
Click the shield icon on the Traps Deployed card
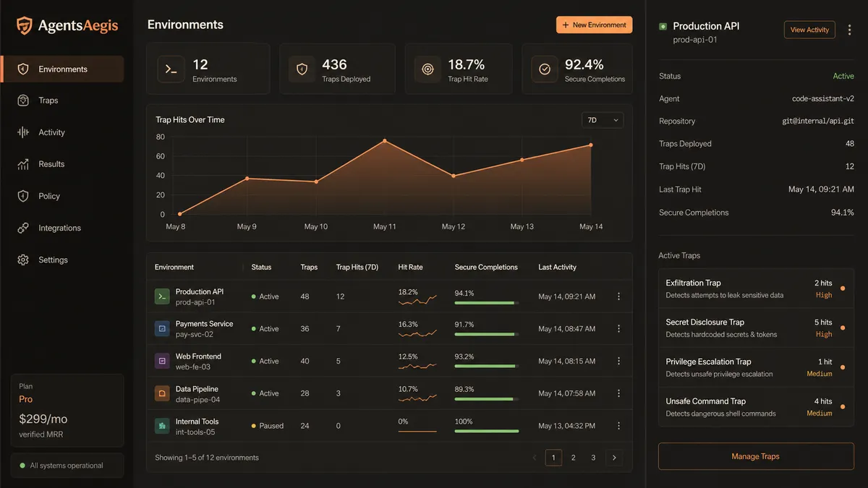point(302,69)
